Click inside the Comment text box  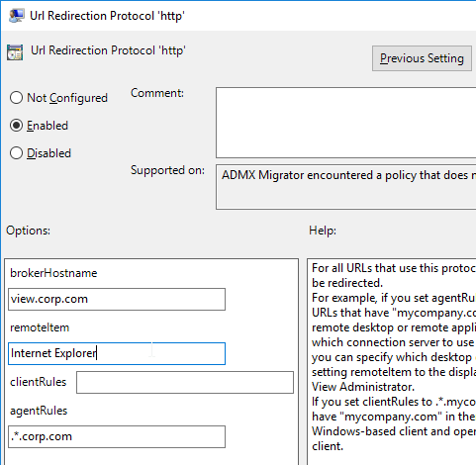(345, 123)
